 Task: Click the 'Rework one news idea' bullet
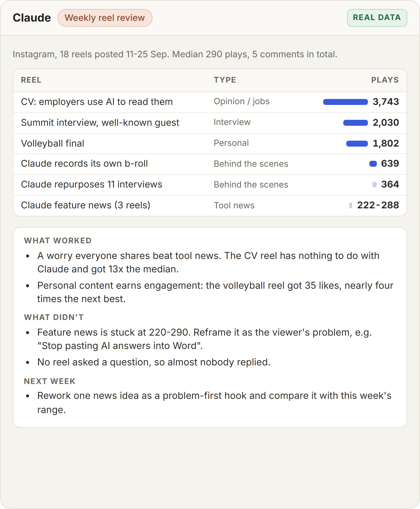214,403
